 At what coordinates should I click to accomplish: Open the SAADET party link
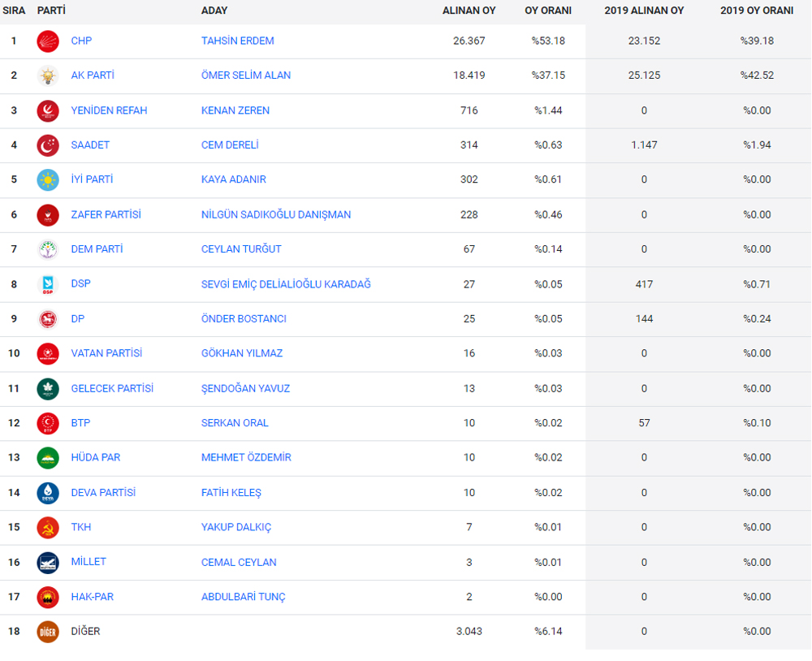coord(91,145)
